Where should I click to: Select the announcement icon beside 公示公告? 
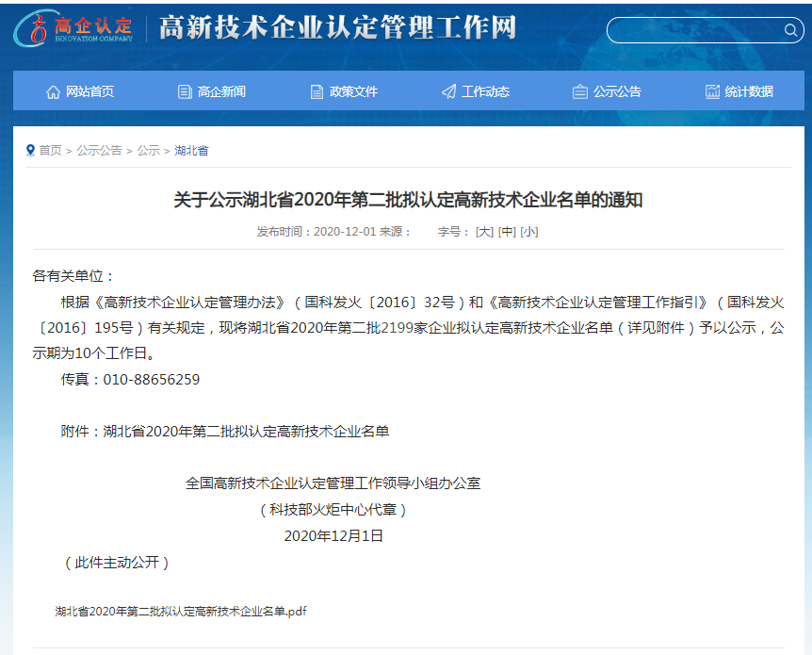tap(579, 90)
